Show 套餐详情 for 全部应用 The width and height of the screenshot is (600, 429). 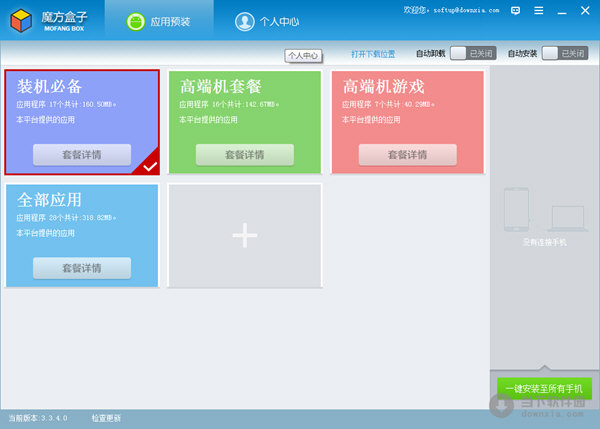pos(82,268)
